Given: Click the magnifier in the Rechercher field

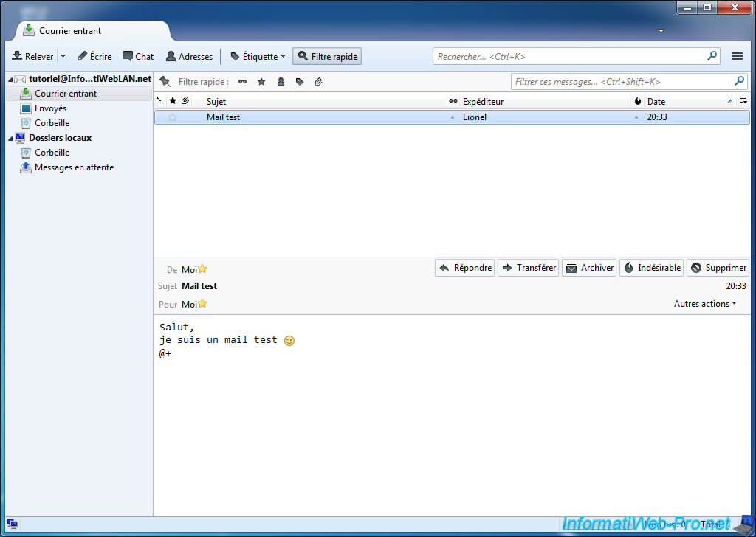Looking at the screenshot, I should click(712, 56).
